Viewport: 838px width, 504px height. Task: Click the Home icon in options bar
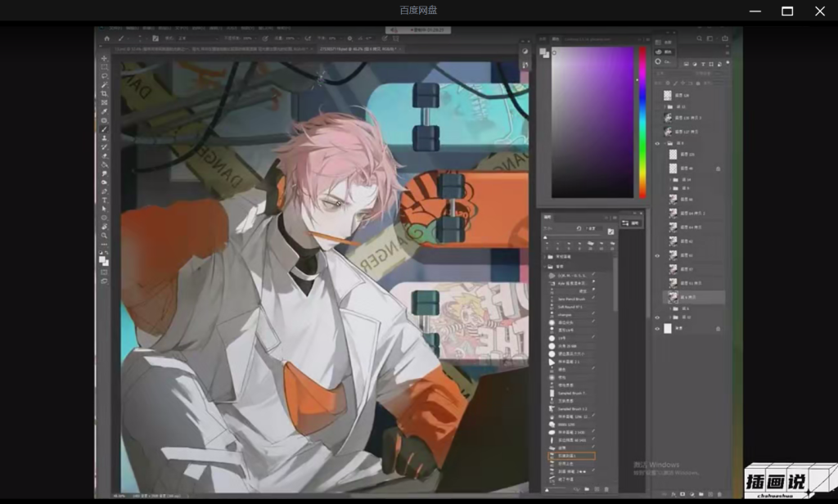106,38
